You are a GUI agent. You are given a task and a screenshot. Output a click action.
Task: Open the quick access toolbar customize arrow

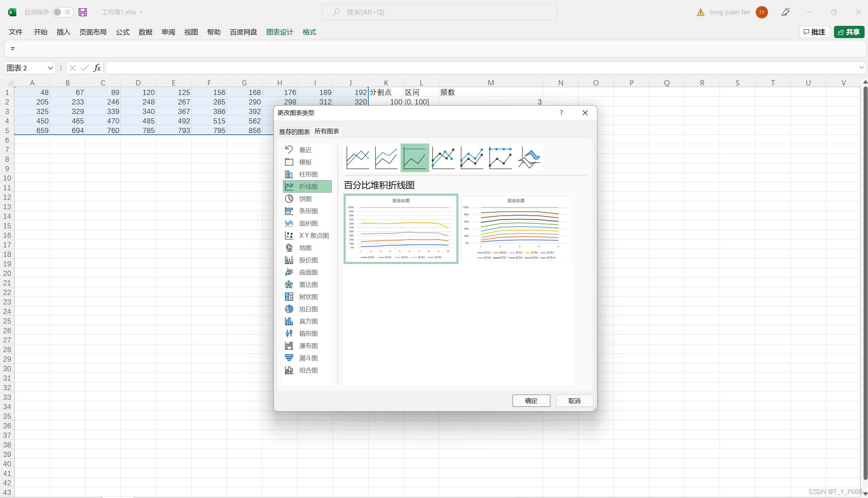pyautogui.click(x=13, y=49)
